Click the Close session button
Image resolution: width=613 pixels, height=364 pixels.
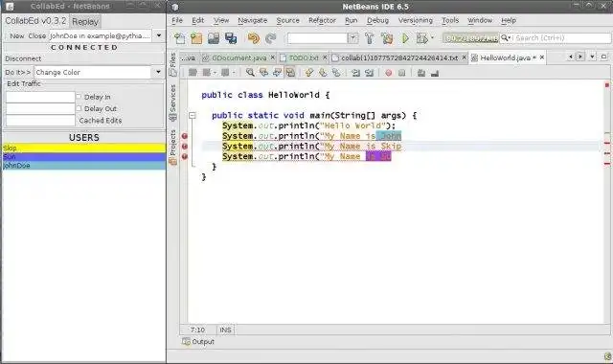(36, 36)
